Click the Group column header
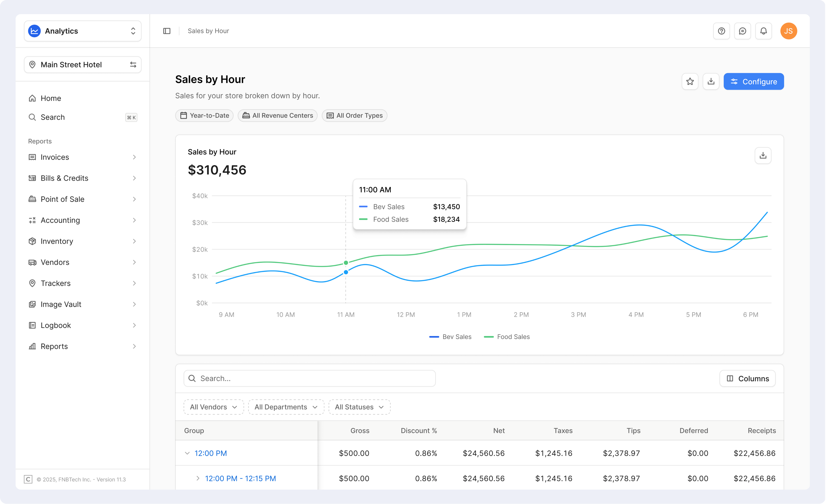826x504 pixels. tap(194, 431)
